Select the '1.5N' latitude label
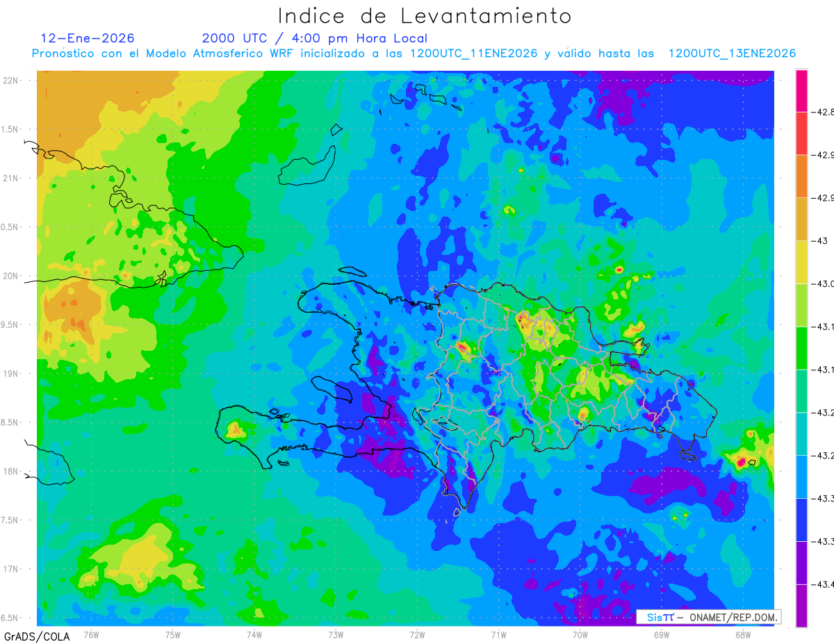Screen dimensions: 834x644 tap(10, 129)
